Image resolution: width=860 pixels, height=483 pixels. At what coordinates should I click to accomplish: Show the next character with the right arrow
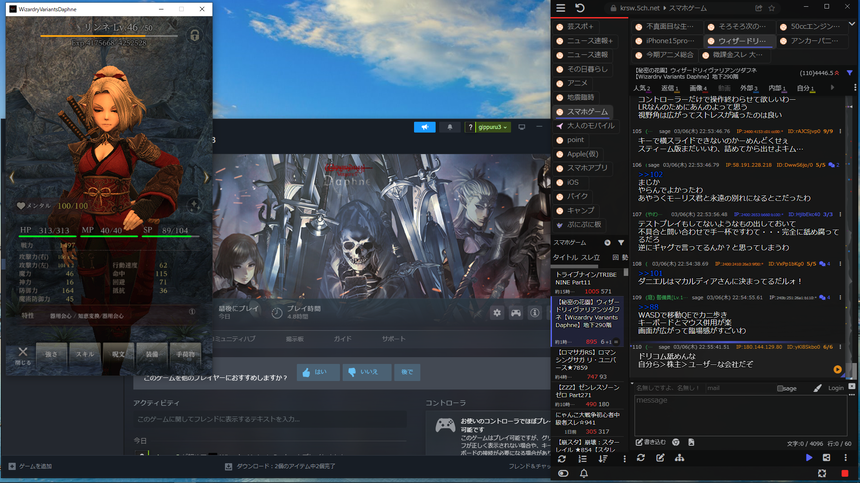coord(206,177)
